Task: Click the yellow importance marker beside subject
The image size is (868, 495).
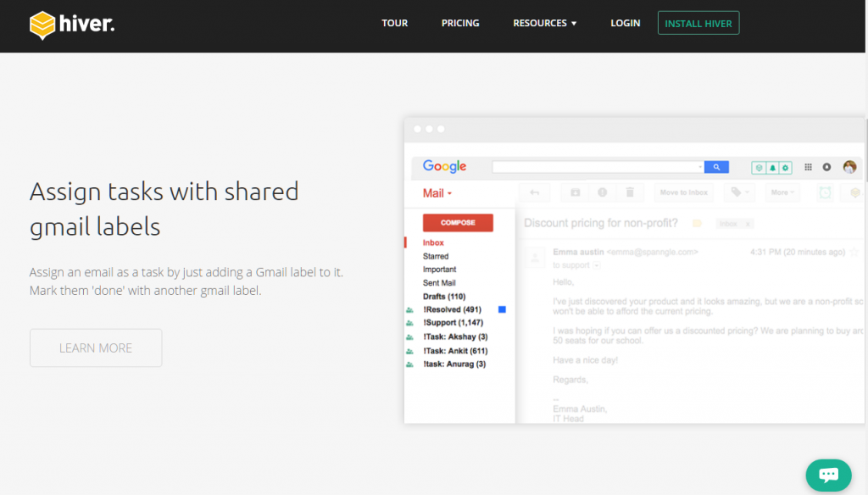Action: (x=697, y=223)
